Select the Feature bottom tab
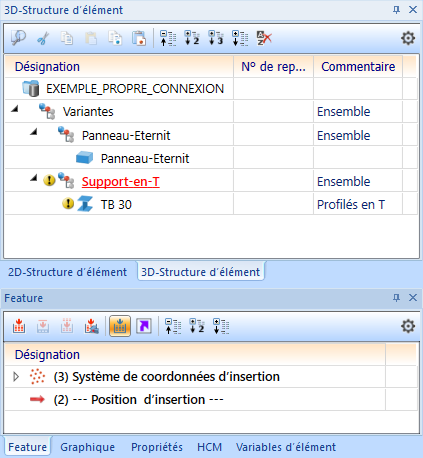The height and width of the screenshot is (458, 423). (x=27, y=447)
